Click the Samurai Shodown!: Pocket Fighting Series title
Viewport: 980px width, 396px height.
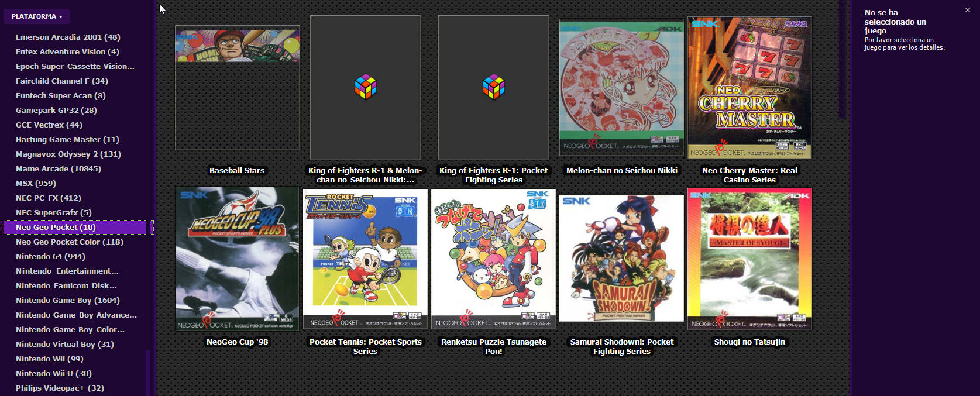[621, 346]
